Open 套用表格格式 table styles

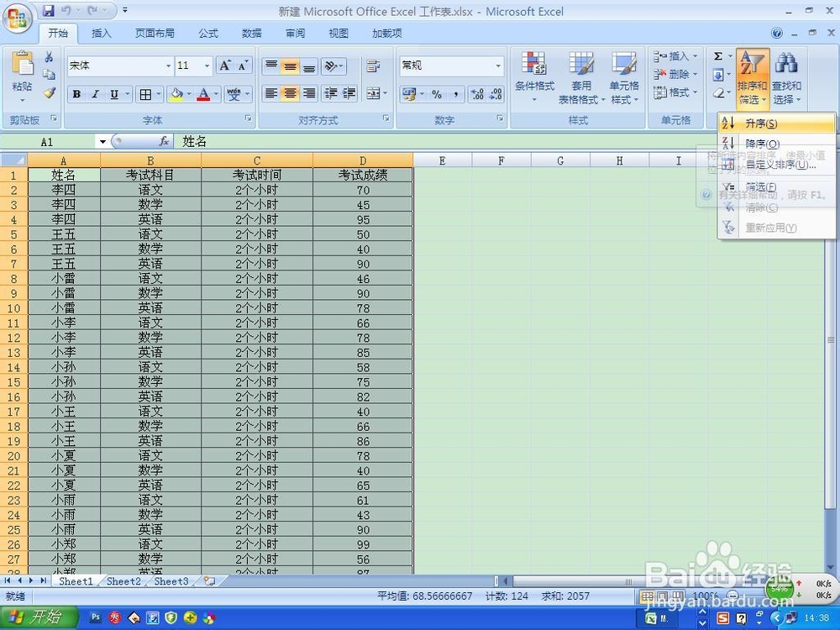(x=580, y=77)
